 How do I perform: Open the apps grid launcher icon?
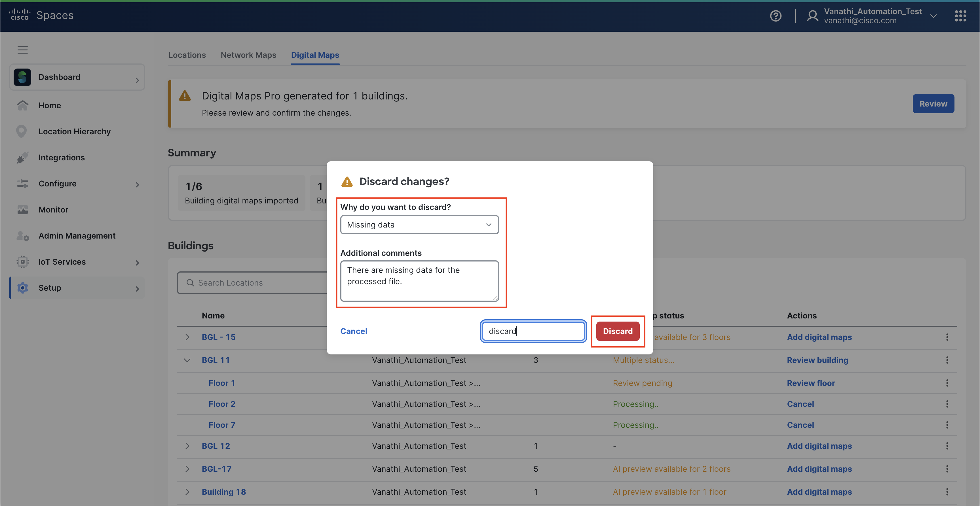960,16
